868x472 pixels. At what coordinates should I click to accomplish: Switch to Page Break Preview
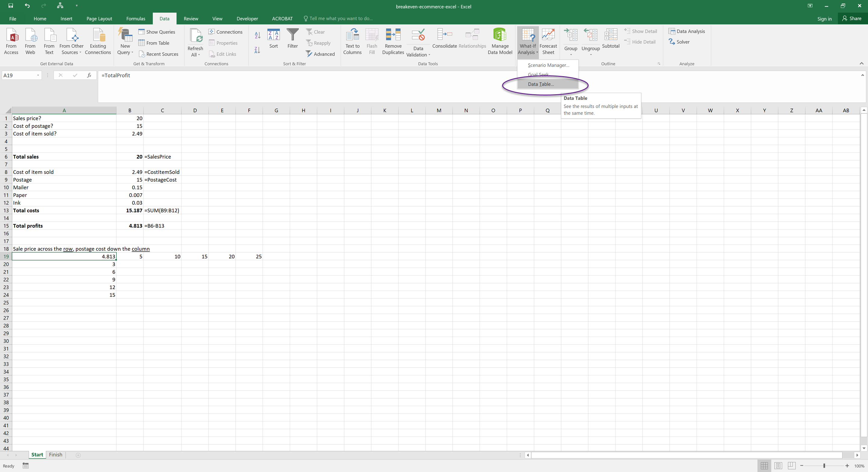point(791,466)
